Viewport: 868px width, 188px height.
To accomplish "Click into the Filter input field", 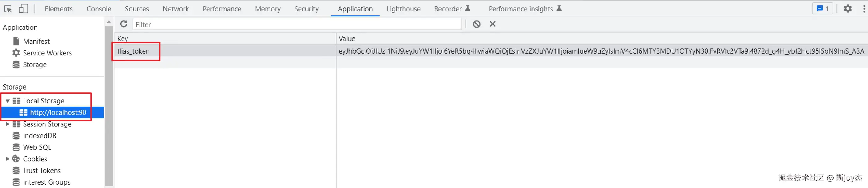I will tap(296, 24).
